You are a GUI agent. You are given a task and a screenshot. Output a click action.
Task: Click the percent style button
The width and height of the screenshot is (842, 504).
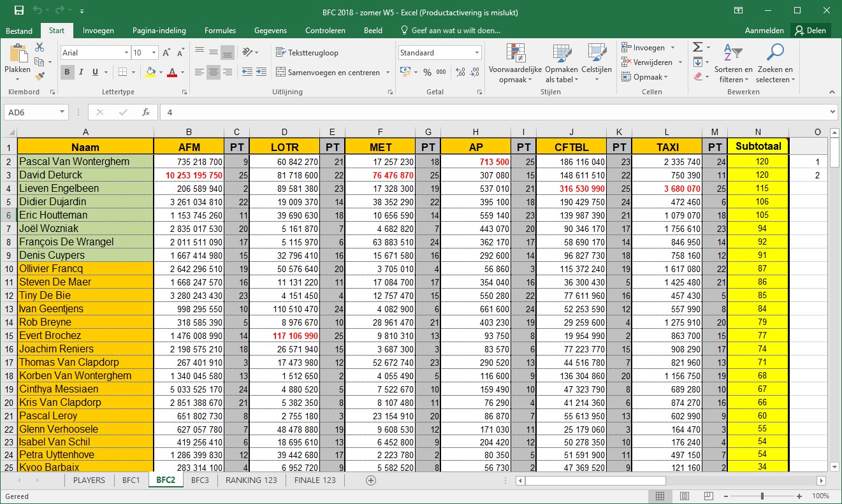(427, 73)
